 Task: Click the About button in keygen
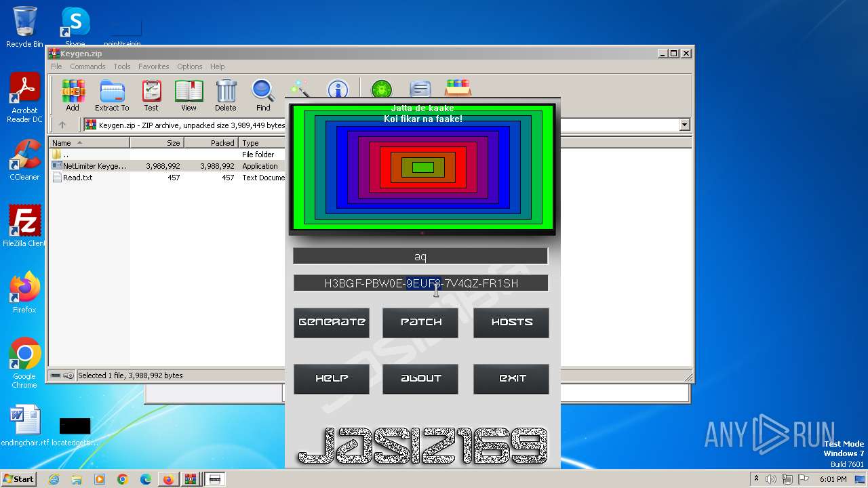click(420, 379)
